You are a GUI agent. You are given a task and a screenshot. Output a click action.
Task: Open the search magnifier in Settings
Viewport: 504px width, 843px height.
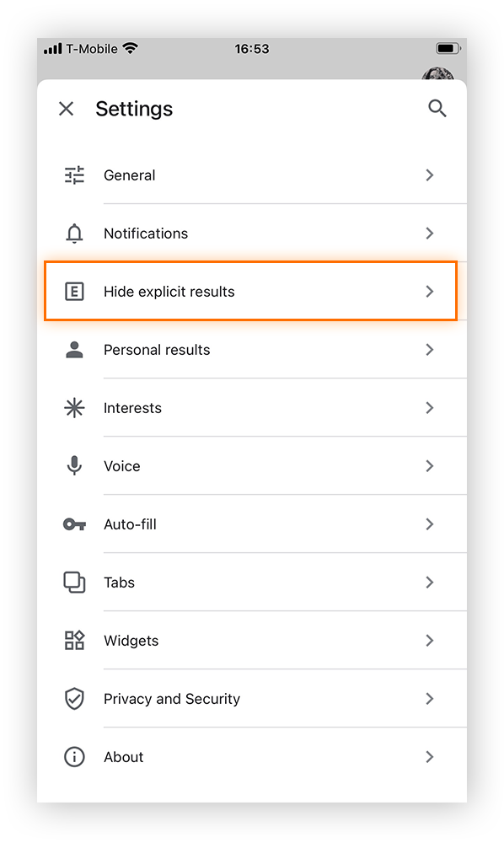[437, 108]
